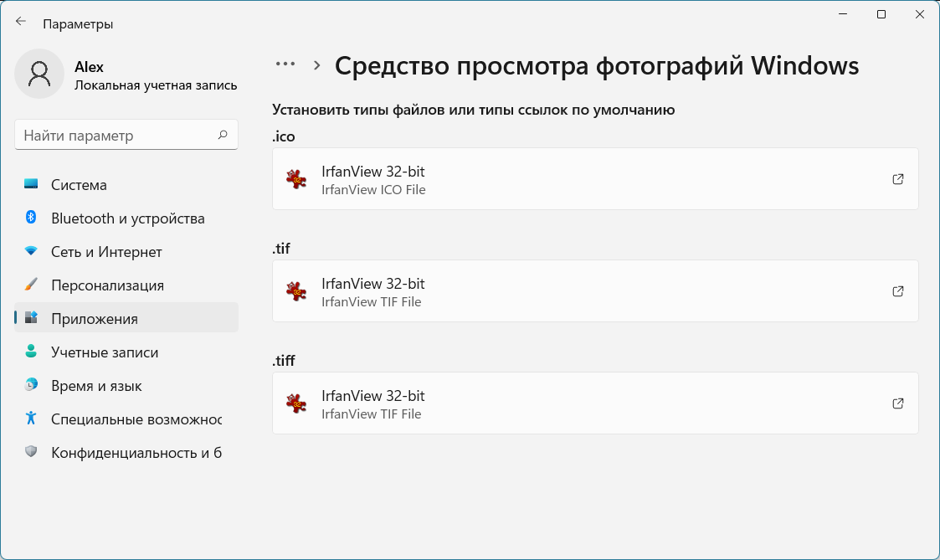Change the default app for .tiff
The width and height of the screenshot is (940, 560).
point(595,403)
